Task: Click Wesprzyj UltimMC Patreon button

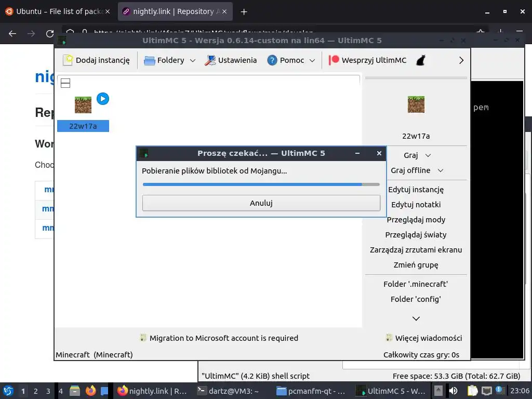Action: [367, 60]
